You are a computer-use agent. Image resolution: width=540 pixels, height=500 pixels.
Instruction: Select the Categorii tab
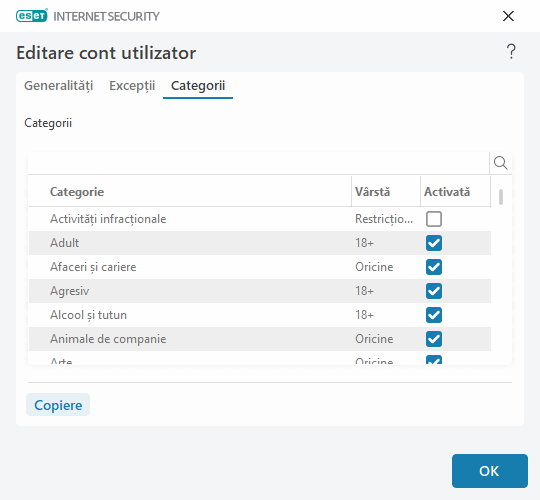coord(198,86)
